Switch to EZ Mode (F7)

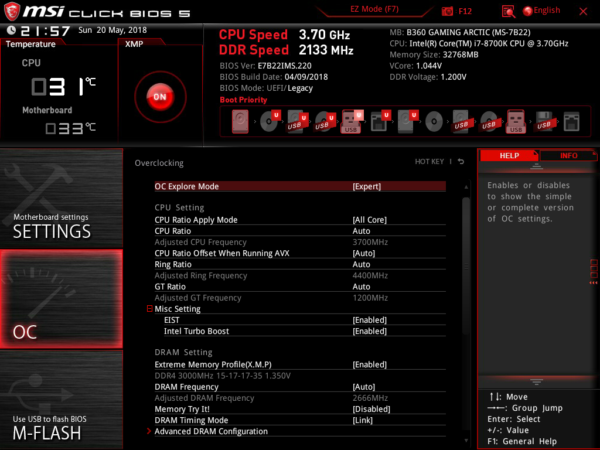click(x=374, y=9)
